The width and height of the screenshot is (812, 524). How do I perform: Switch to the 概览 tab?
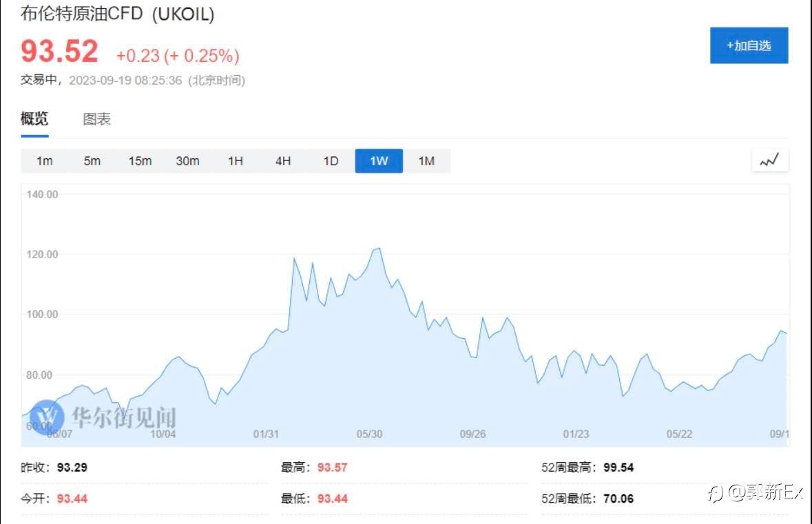click(34, 119)
